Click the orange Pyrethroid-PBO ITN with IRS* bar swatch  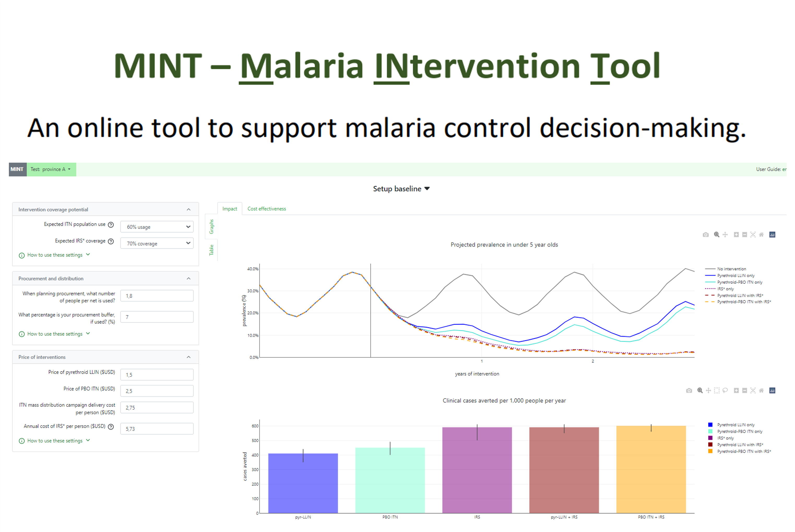pos(710,452)
